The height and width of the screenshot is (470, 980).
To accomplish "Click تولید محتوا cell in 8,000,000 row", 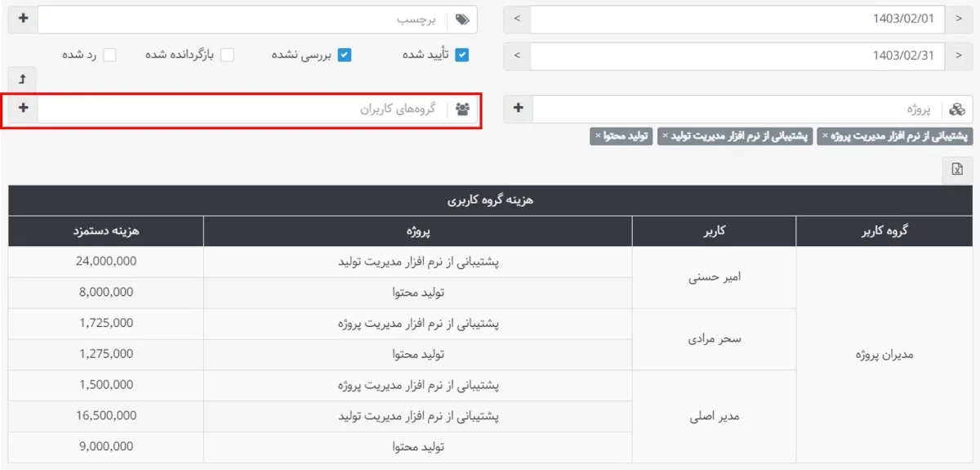I will click(x=418, y=293).
